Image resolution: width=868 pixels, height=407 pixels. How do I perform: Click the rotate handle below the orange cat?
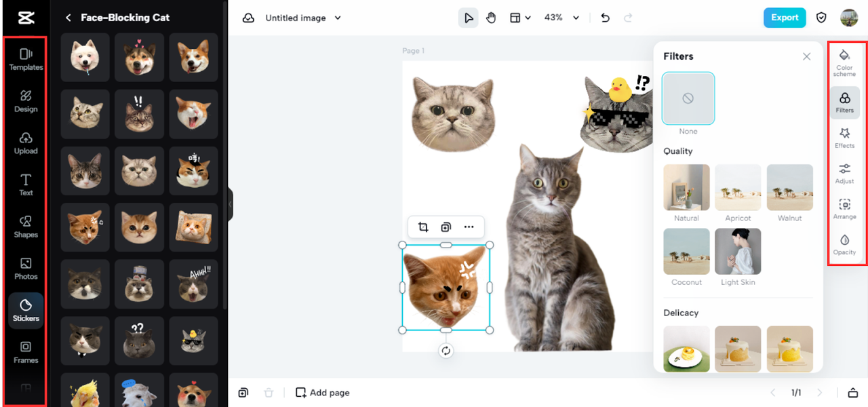point(446,351)
